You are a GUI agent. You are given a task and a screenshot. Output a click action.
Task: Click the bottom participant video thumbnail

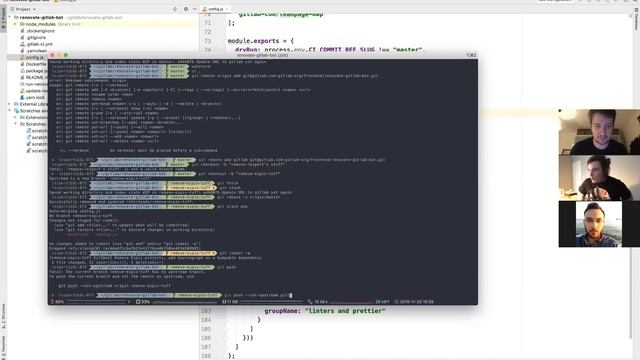599,224
